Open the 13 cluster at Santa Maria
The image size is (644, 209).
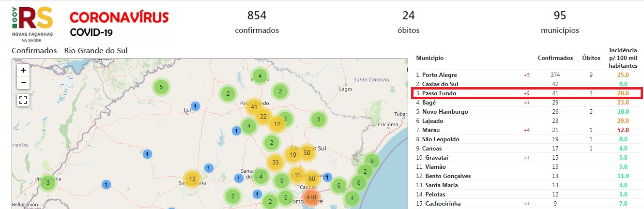(192, 179)
